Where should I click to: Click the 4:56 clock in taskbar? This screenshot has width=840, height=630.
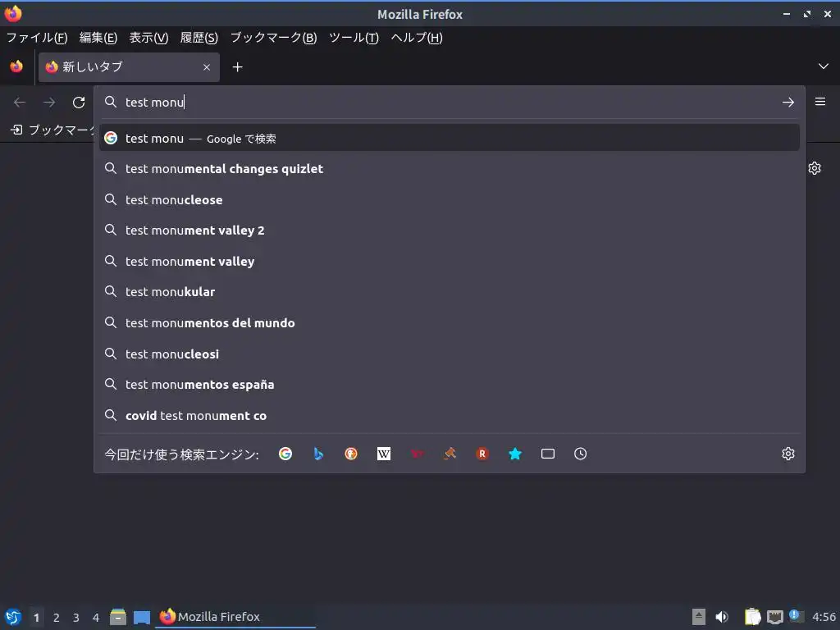click(824, 617)
